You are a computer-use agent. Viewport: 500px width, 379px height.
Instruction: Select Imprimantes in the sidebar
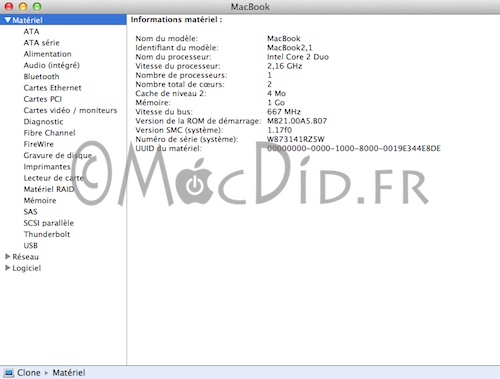click(47, 167)
